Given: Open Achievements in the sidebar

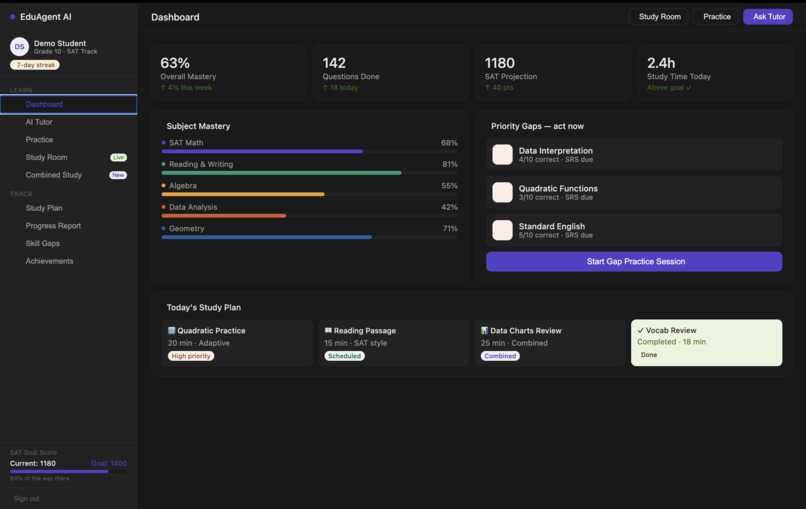Looking at the screenshot, I should tap(69, 261).
